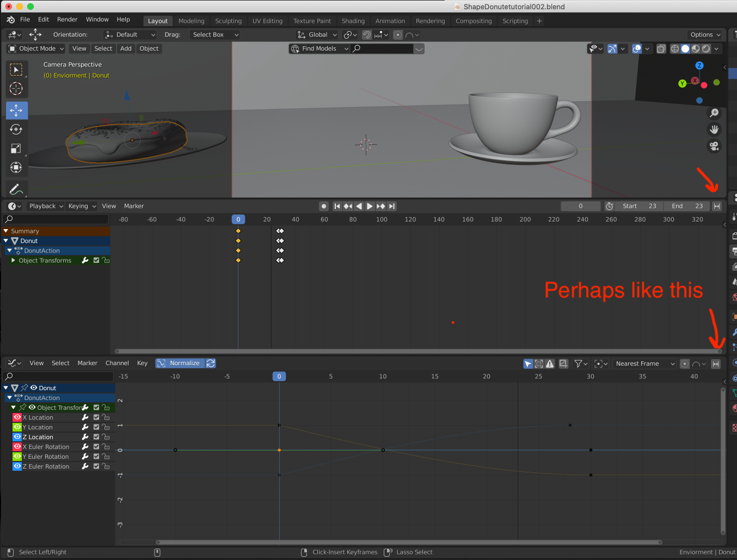Toggle camera view with the camera icon
The width and height of the screenshot is (737, 560).
pyautogui.click(x=714, y=146)
